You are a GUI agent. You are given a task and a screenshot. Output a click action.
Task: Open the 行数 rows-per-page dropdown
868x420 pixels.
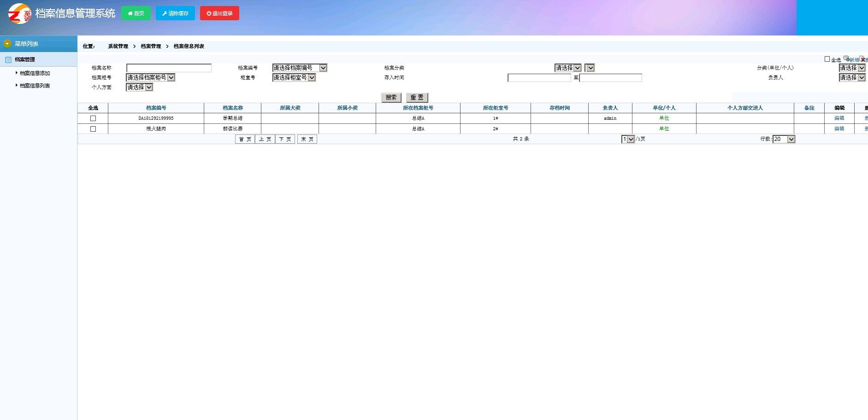point(784,139)
